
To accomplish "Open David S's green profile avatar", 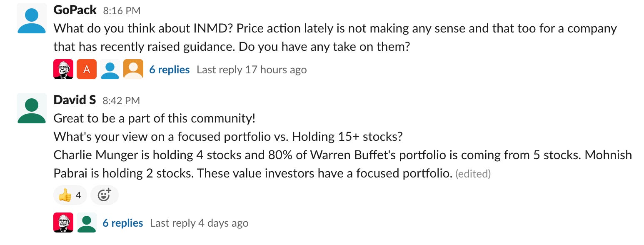I will (x=31, y=107).
